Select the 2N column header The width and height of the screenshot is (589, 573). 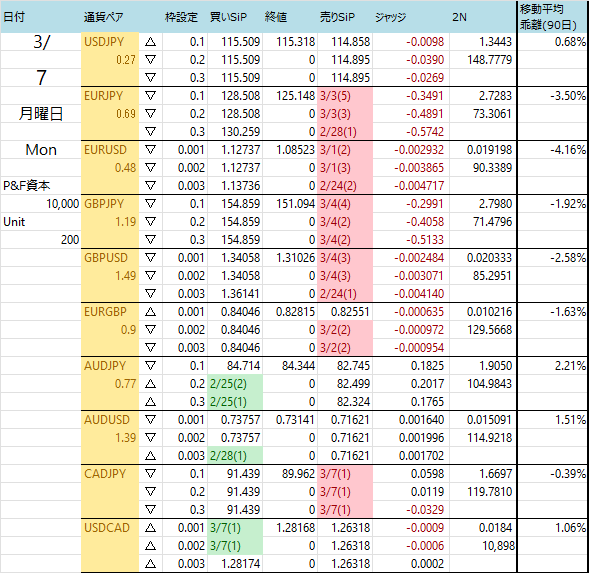[459, 17]
